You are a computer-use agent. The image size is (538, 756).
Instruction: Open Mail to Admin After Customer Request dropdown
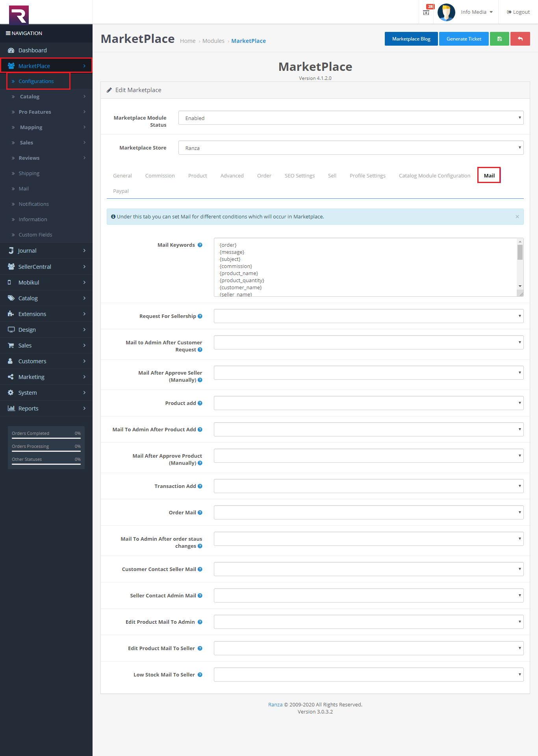point(369,342)
